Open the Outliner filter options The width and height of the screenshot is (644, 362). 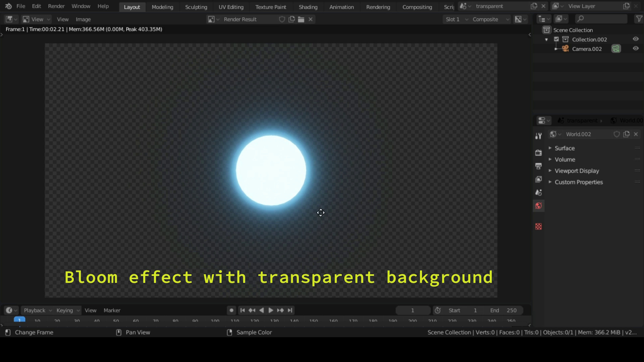(638, 19)
